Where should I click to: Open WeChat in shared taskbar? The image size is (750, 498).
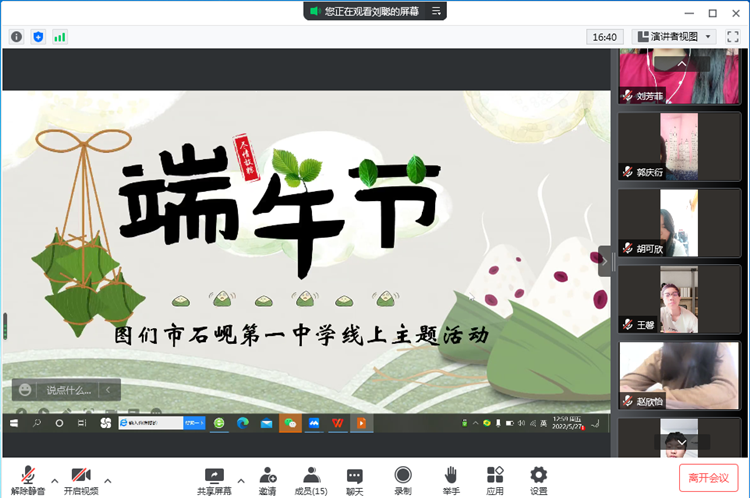290,423
